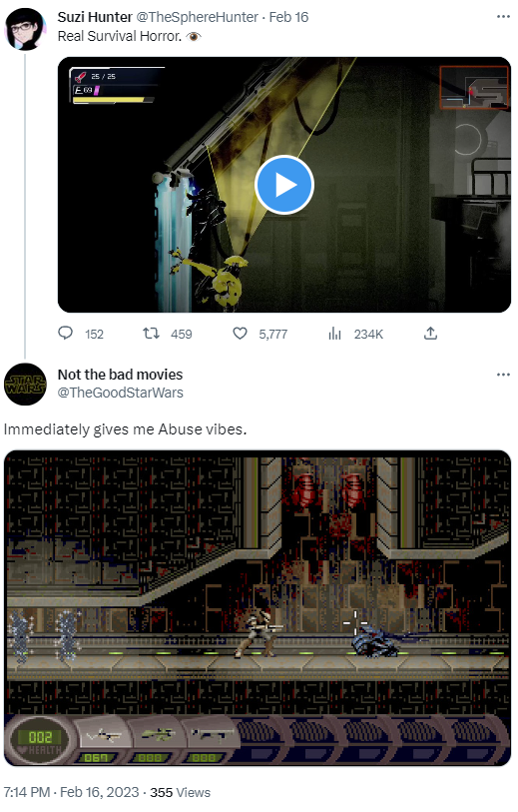The width and height of the screenshot is (518, 812).
Task: Open the more options menu on Not the bad movies reply
Action: [x=503, y=375]
